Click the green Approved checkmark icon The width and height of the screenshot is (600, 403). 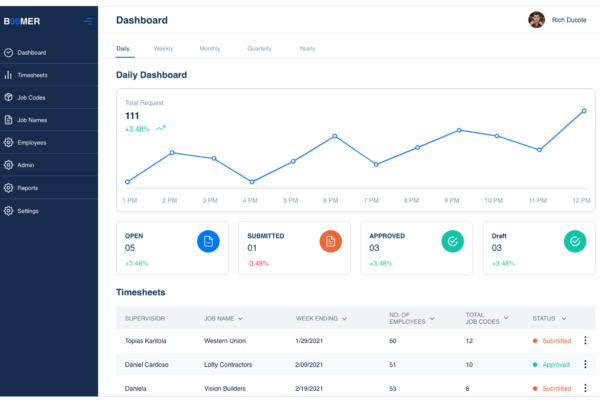(x=452, y=241)
